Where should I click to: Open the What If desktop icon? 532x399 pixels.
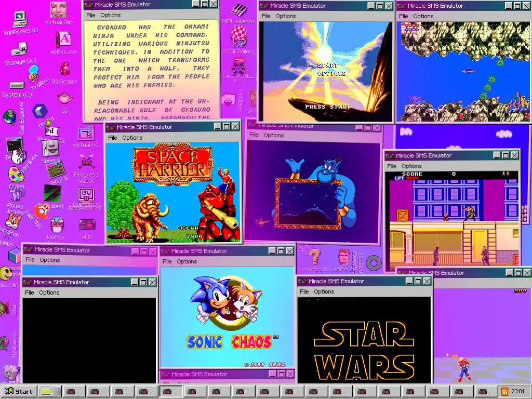pos(56,169)
